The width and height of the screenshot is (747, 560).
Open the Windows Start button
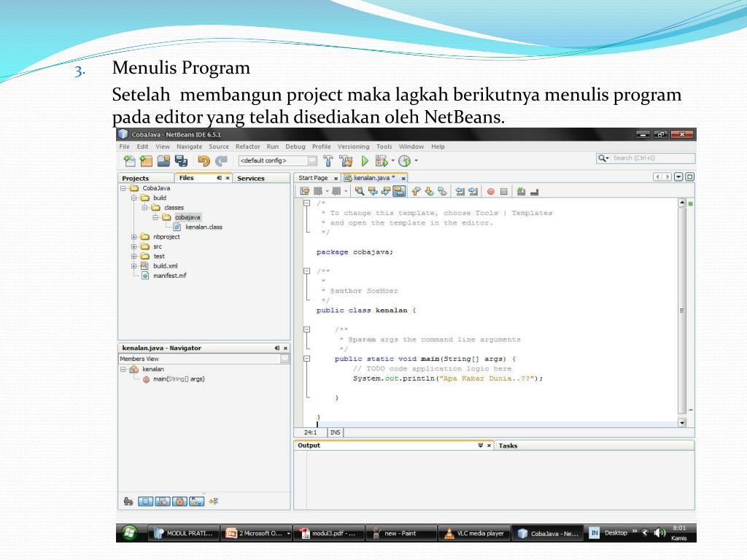click(x=129, y=533)
